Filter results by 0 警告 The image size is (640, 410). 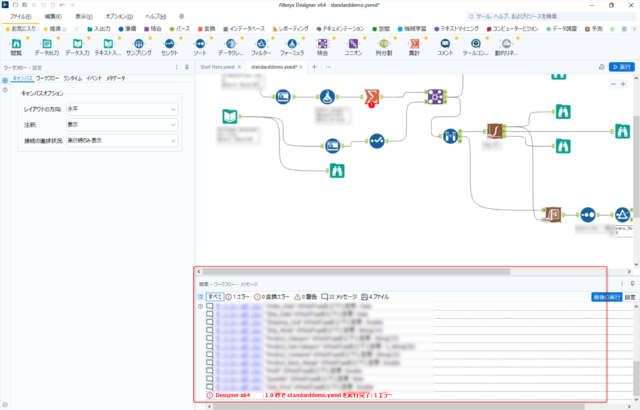[x=306, y=297]
